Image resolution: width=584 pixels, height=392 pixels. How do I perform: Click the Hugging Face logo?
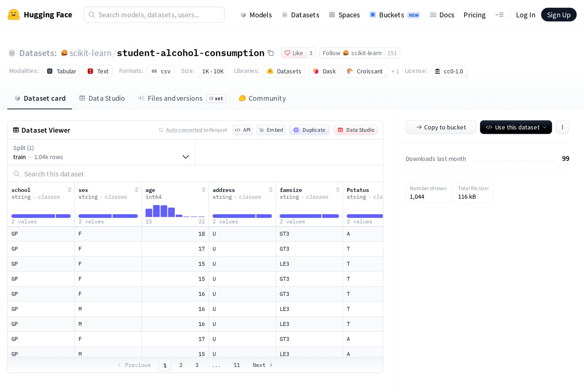(x=40, y=15)
